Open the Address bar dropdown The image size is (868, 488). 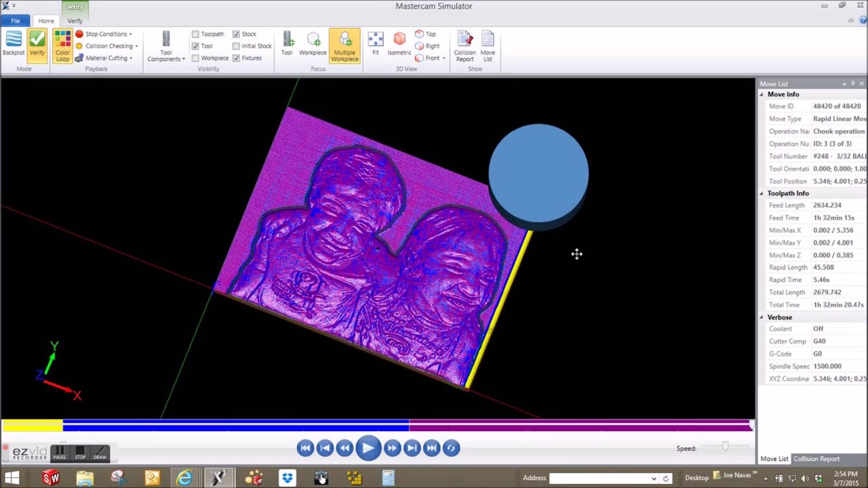(654, 479)
